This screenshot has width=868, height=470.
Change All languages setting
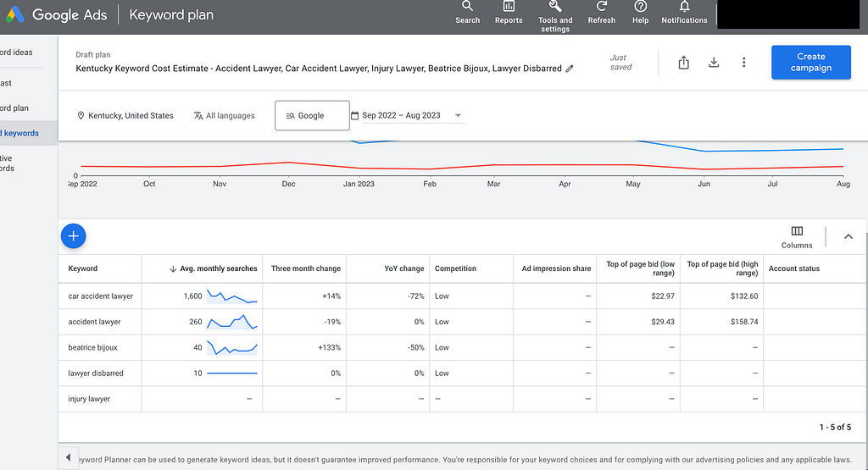(224, 115)
